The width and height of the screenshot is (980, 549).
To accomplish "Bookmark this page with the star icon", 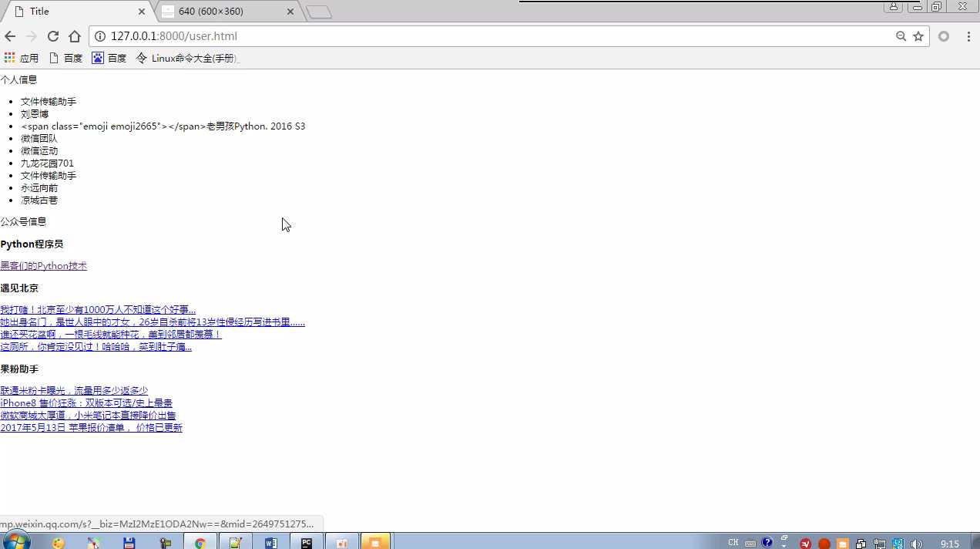I will [x=918, y=36].
